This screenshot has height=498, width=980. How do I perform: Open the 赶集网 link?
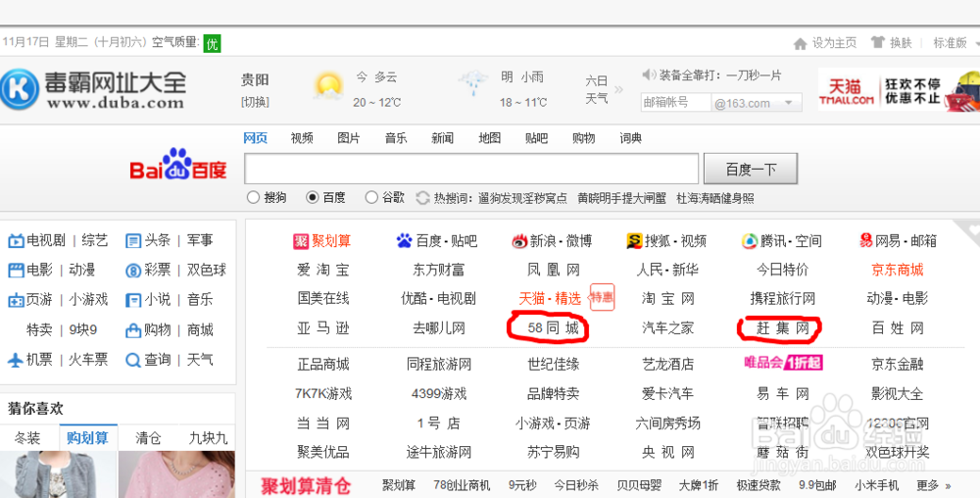pyautogui.click(x=782, y=328)
